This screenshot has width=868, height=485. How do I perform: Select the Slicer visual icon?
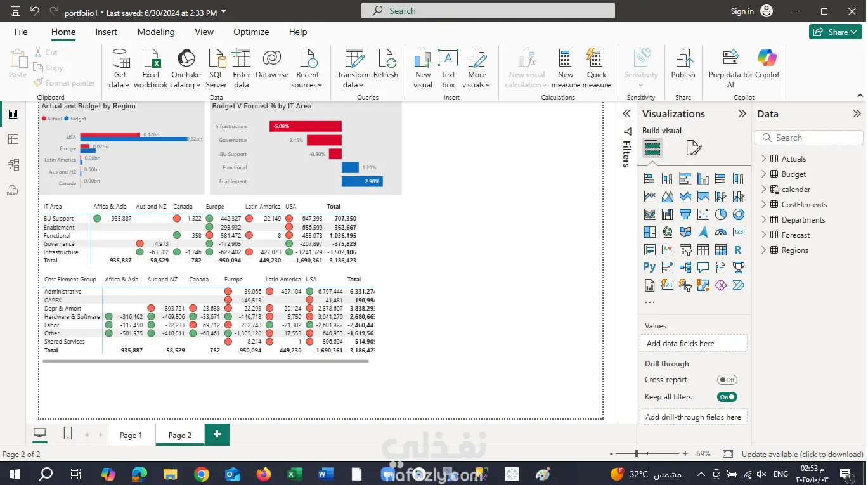click(x=685, y=250)
